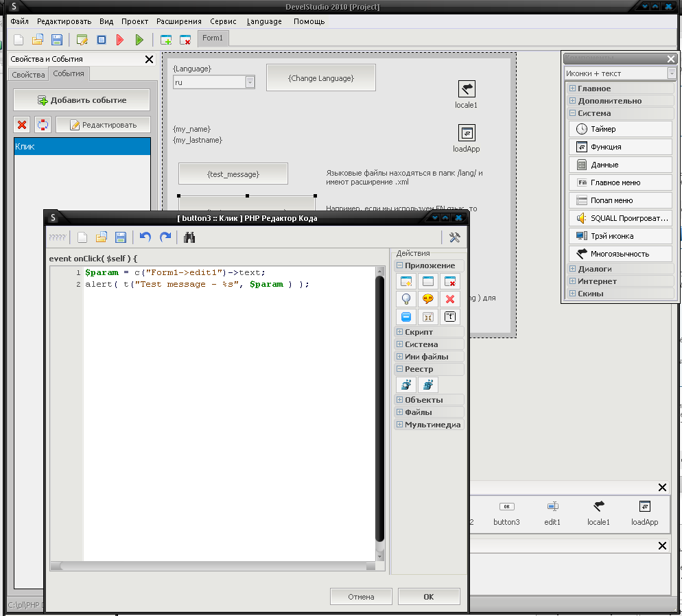The width and height of the screenshot is (682, 616).
Task: Click the Редактировать event button with pencil
Action: point(104,126)
